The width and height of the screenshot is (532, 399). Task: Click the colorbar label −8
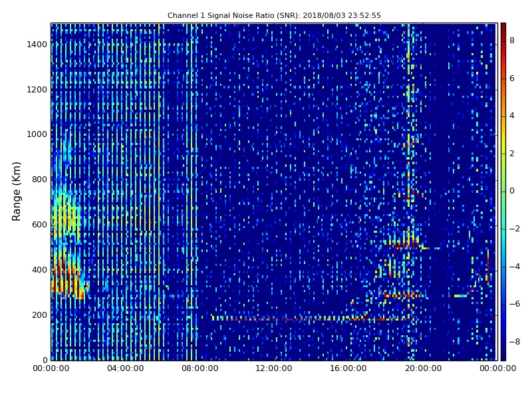click(x=514, y=342)
